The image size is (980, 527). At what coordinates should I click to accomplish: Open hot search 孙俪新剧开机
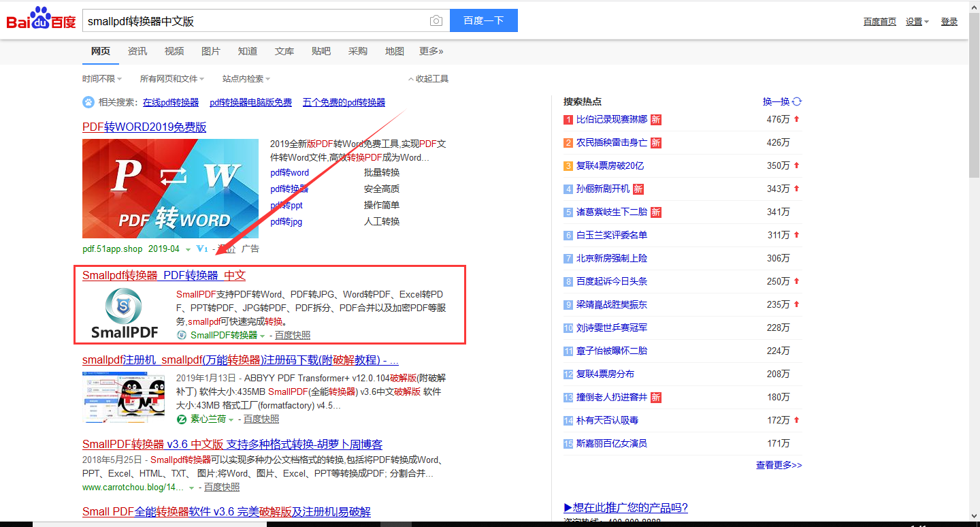click(x=603, y=189)
